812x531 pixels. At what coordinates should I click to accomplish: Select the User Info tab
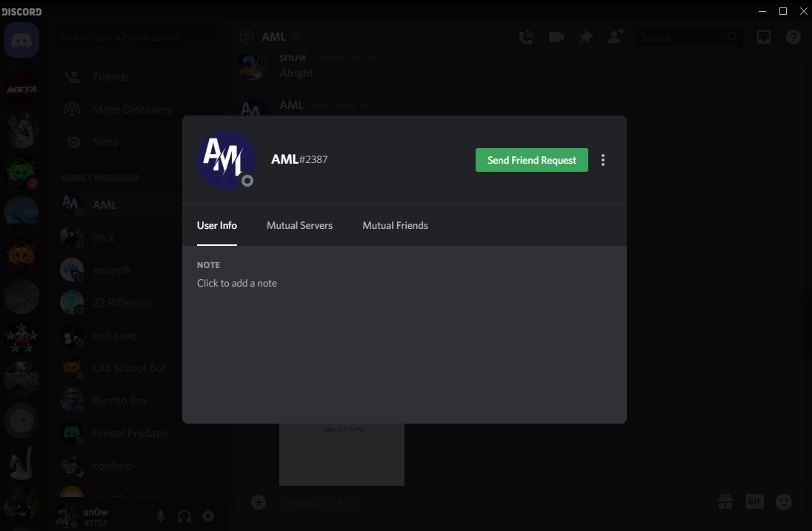216,225
